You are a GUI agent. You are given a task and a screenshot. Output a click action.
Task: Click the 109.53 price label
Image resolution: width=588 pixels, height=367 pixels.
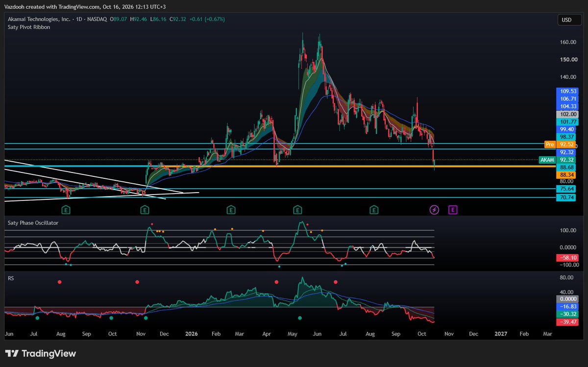pyautogui.click(x=566, y=91)
